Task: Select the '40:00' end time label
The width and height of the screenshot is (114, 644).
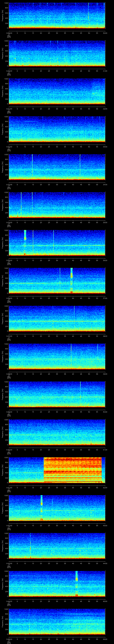Action: click(105, 412)
